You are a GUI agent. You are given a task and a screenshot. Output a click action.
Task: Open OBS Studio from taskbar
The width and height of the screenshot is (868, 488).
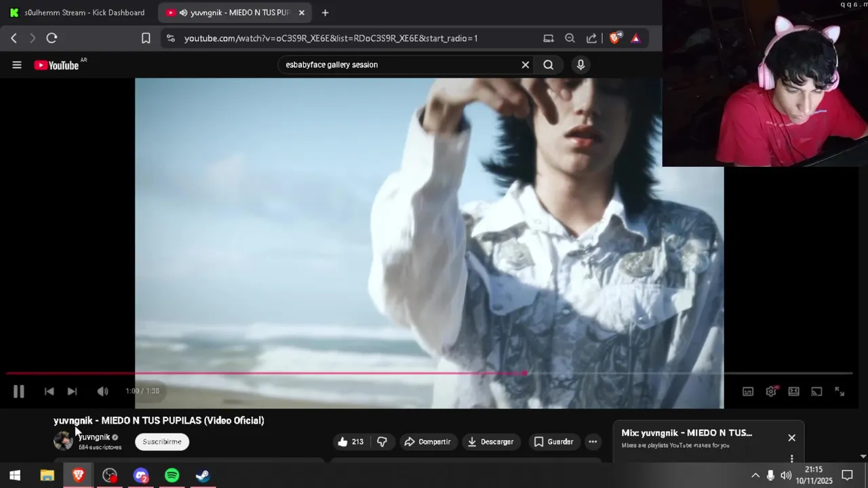click(110, 476)
